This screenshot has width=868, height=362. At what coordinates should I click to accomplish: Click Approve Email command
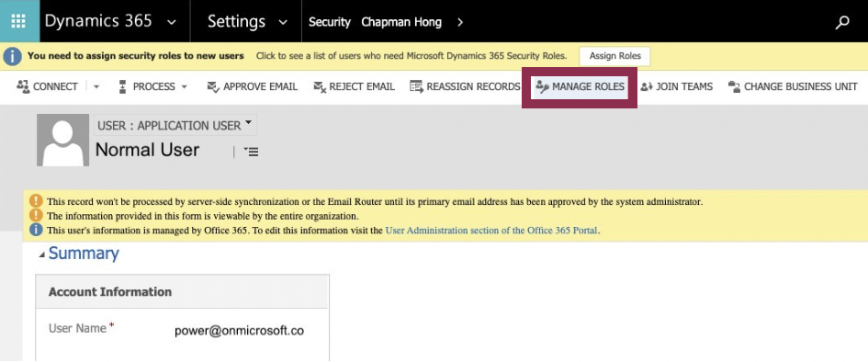(252, 87)
